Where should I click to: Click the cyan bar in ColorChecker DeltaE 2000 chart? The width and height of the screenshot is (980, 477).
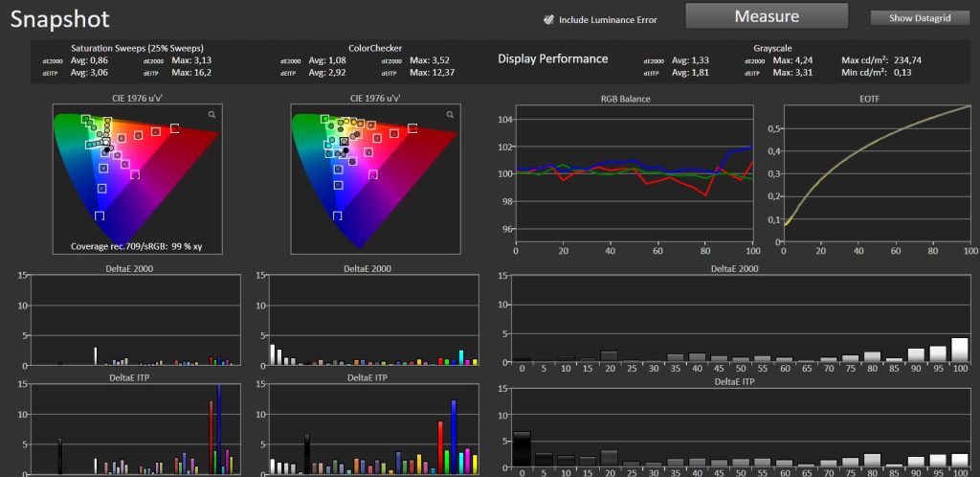point(460,357)
